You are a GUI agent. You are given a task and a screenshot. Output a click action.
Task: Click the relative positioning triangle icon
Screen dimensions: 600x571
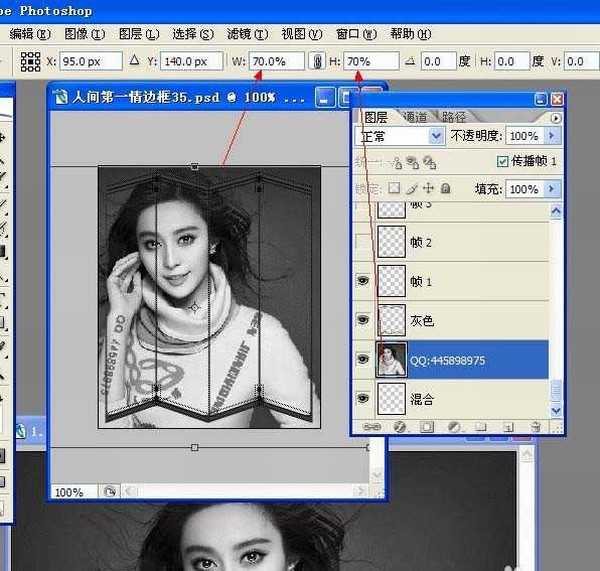pos(134,61)
